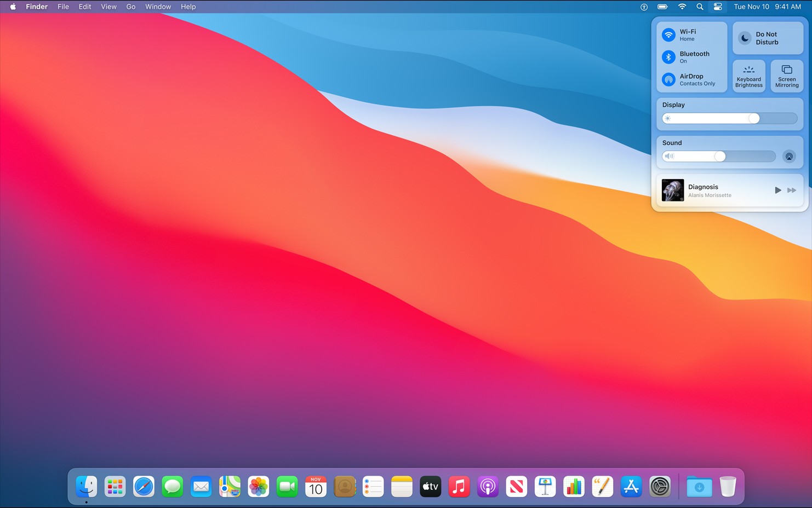Open Safari from the Dock

(144, 486)
